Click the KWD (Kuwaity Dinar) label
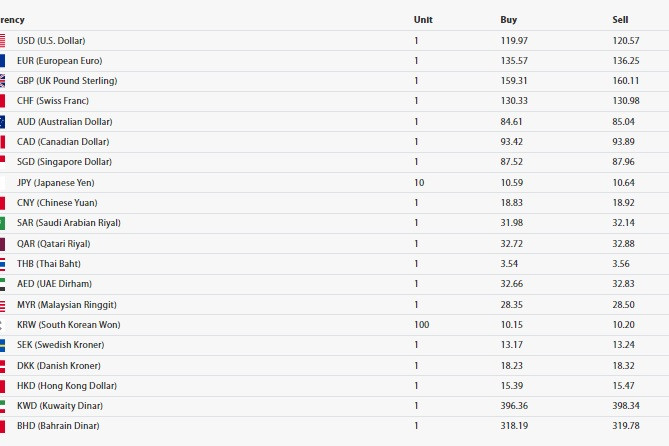 point(60,406)
